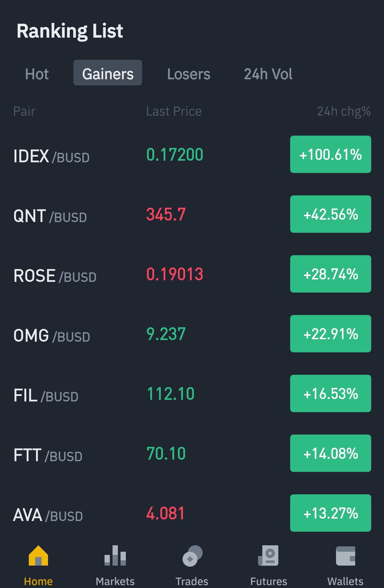Select the Gainers ranking tab
The height and width of the screenshot is (588, 384).
(108, 73)
